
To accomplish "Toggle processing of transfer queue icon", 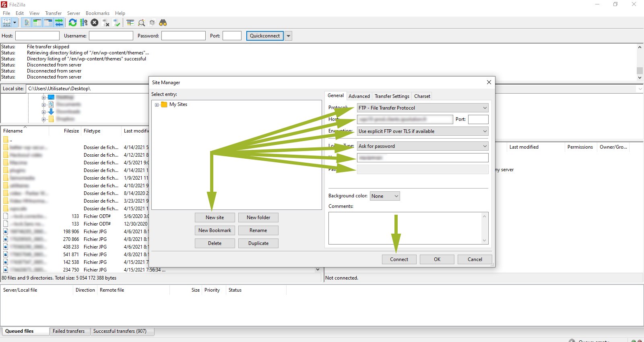I will (x=84, y=23).
